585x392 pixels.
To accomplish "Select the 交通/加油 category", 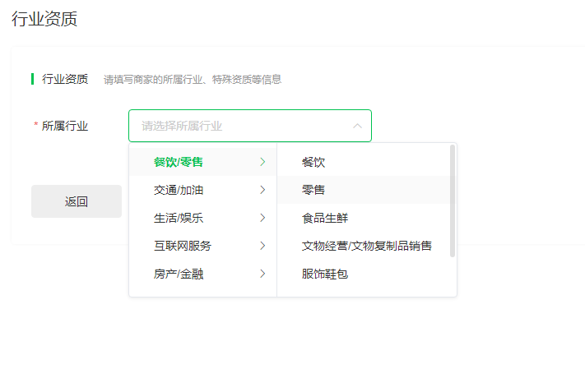I will [202, 190].
